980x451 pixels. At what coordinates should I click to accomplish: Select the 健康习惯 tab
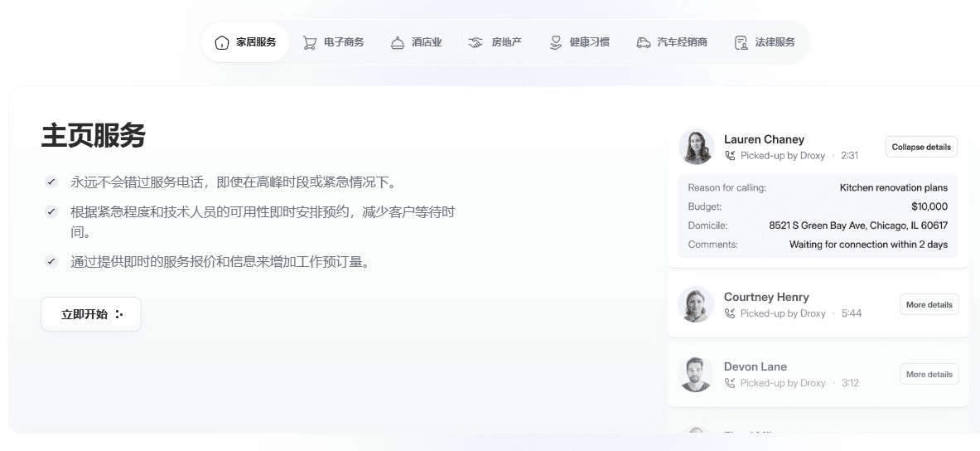[x=579, y=42]
